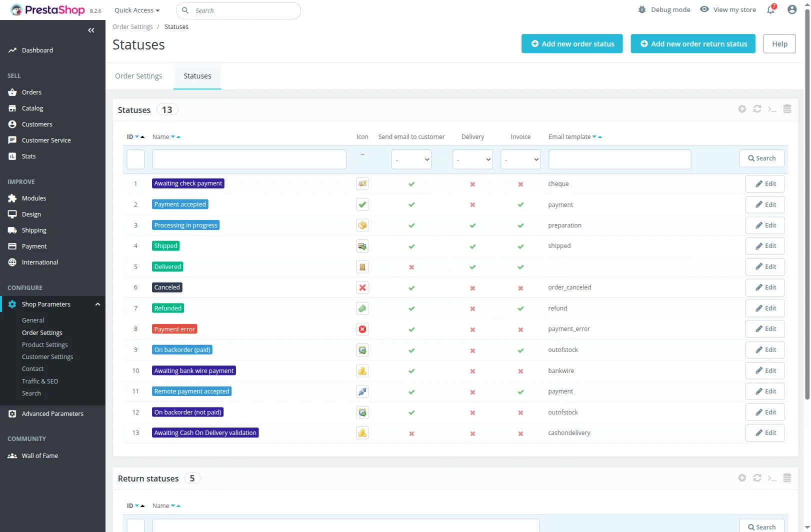Click the Payment error red circle icon

[362, 329]
